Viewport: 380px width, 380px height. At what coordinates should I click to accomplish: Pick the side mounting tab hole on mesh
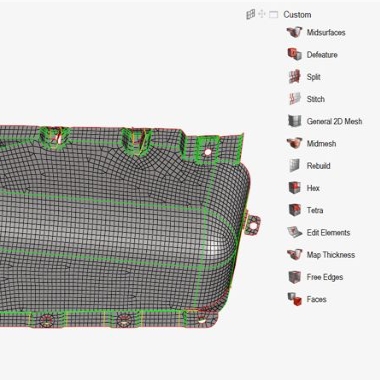pyautogui.click(x=253, y=226)
